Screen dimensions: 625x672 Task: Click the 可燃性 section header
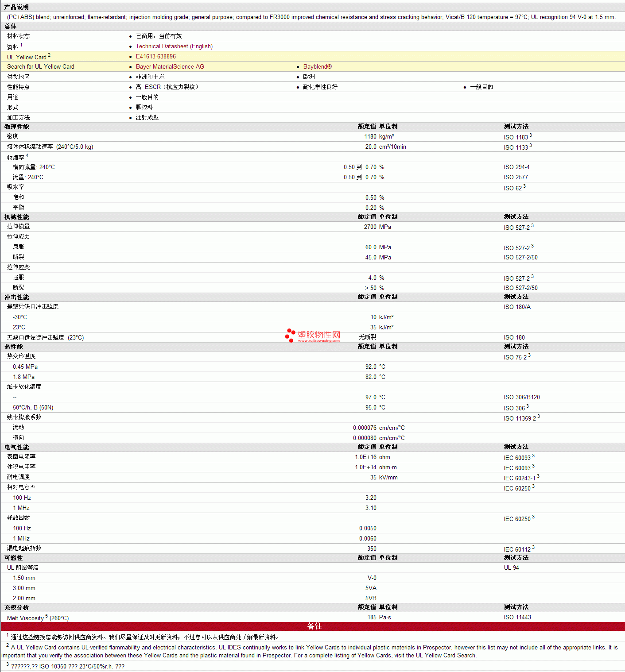click(x=13, y=558)
